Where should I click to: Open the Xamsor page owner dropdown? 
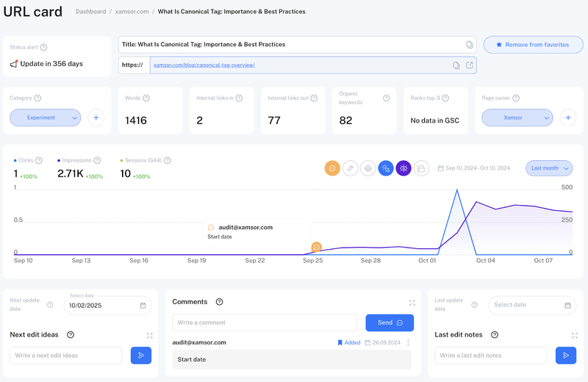[517, 118]
